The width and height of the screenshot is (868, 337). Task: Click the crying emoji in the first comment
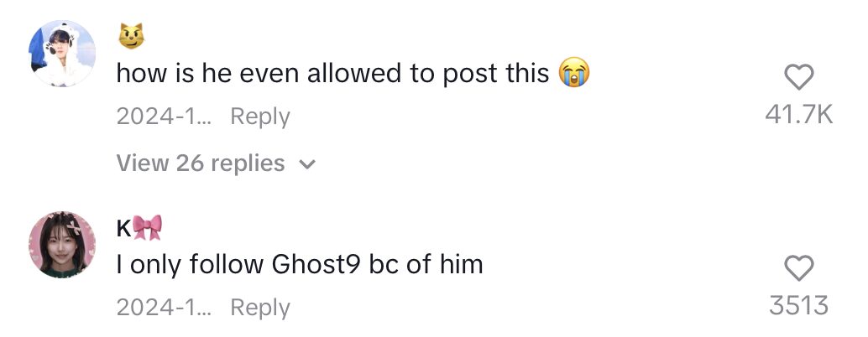click(x=573, y=73)
